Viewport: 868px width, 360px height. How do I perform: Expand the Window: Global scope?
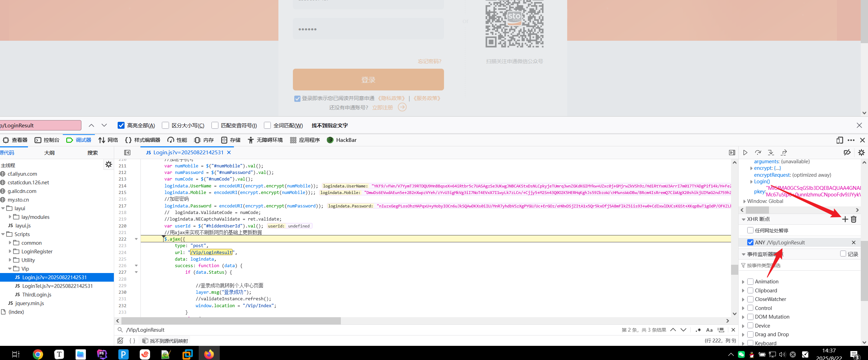coord(744,201)
